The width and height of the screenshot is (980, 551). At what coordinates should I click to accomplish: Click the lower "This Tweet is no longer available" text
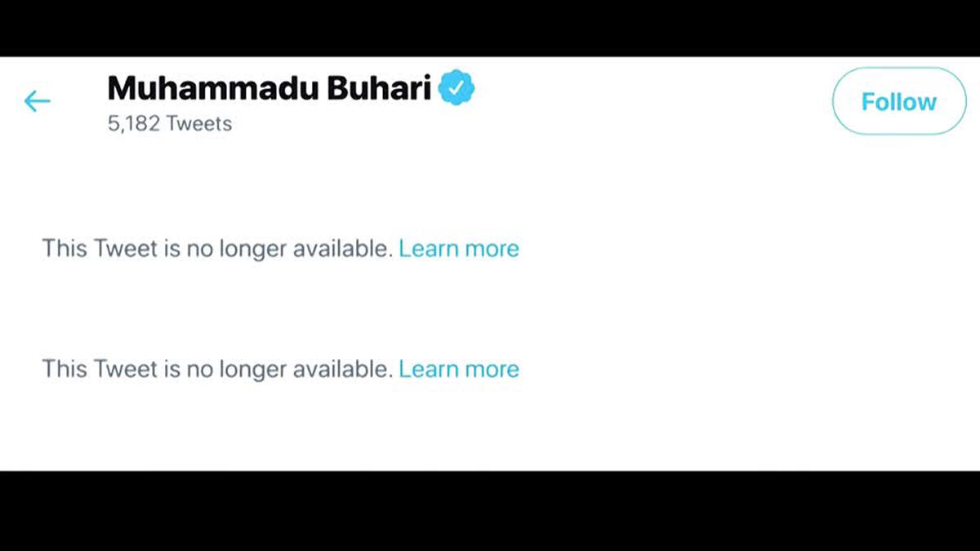(x=217, y=369)
